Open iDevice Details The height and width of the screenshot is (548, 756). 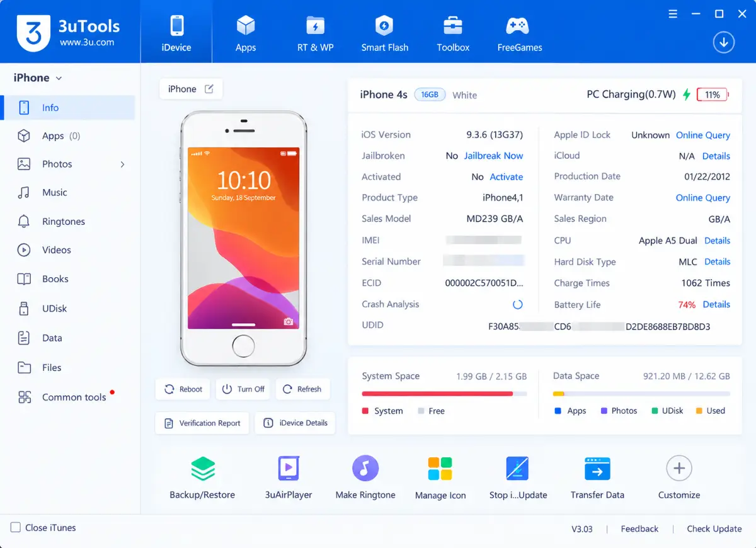pos(295,423)
